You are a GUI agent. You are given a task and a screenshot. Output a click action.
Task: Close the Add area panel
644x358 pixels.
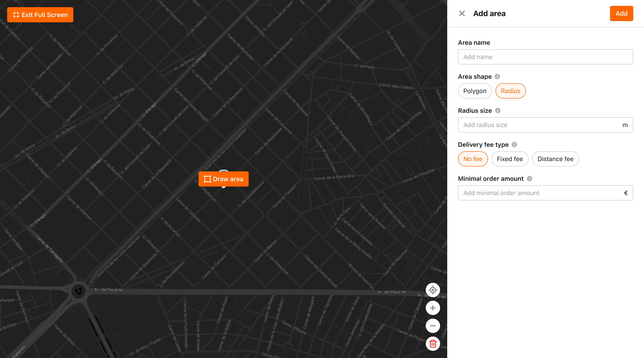tap(462, 13)
